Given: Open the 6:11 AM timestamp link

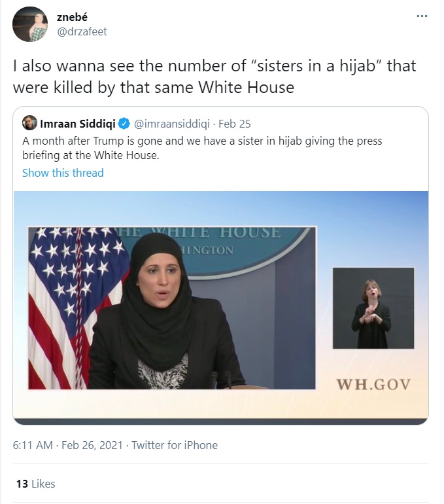Looking at the screenshot, I should [x=33, y=445].
